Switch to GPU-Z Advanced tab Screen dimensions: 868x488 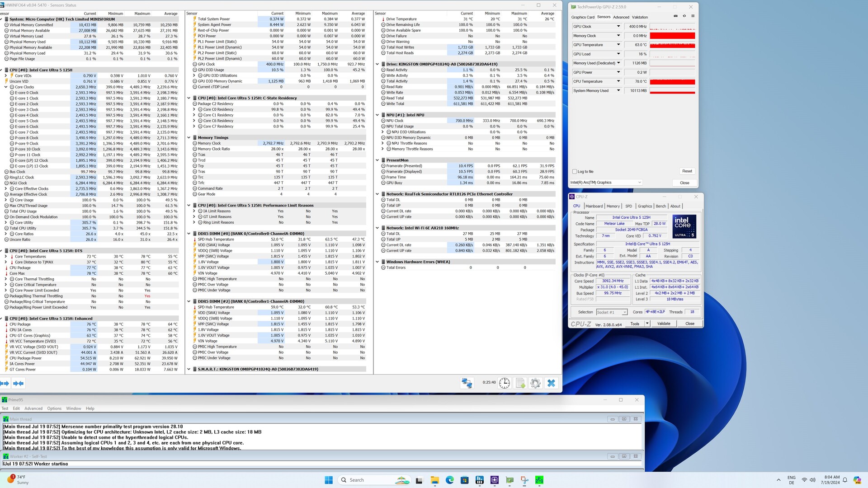(621, 17)
